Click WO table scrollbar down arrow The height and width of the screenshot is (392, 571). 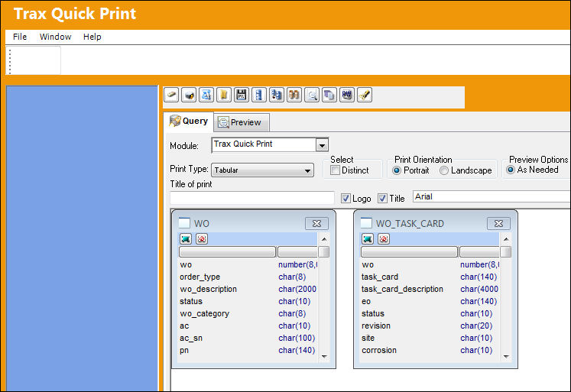[x=324, y=356]
